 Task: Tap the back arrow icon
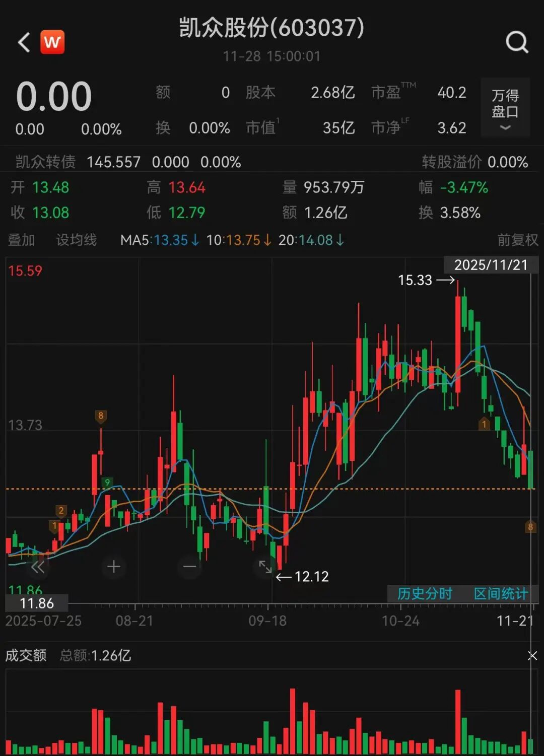click(x=24, y=42)
